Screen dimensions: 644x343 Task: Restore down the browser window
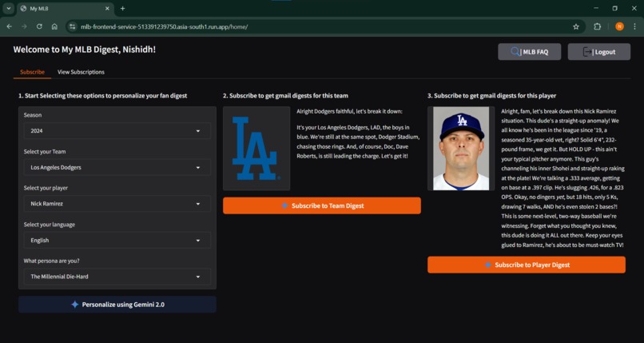pyautogui.click(x=615, y=8)
